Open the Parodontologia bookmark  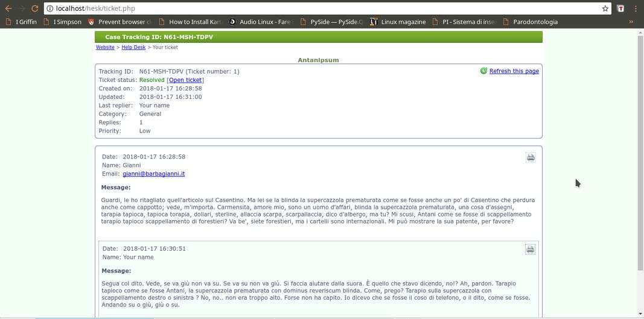531,22
